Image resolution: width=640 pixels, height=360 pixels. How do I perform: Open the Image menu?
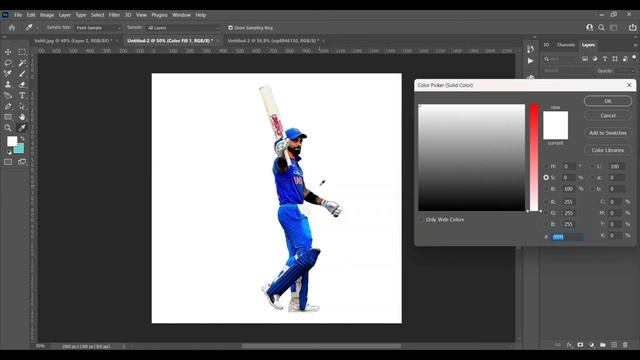click(x=47, y=15)
